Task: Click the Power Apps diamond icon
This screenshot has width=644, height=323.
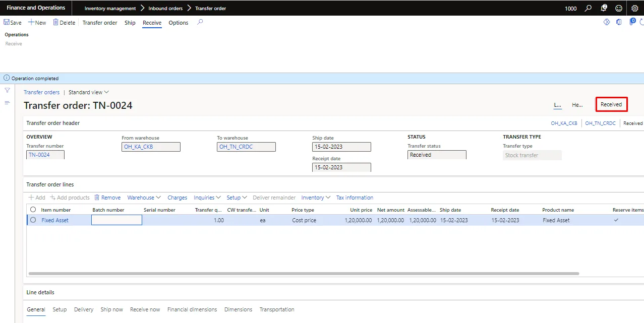Action: (x=607, y=22)
